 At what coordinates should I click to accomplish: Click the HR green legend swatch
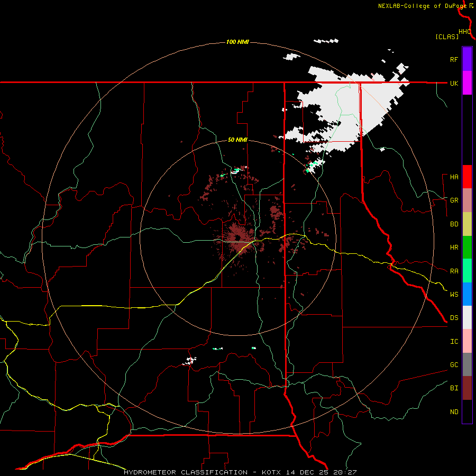[467, 247]
